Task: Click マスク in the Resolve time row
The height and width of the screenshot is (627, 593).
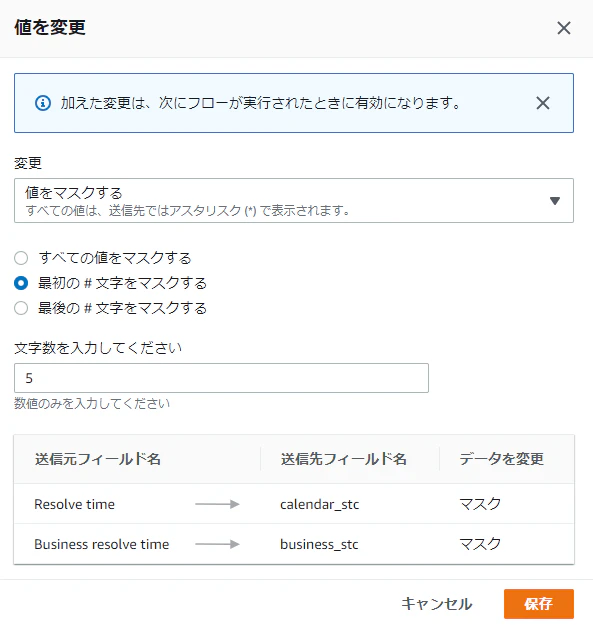Action: click(x=480, y=504)
